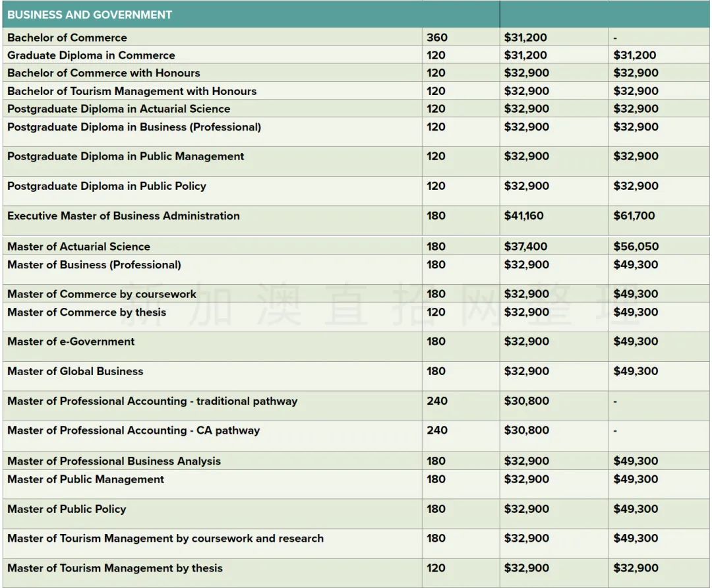
Task: Click the 360 points value for Bachelor of Commerce
Action: [437, 37]
